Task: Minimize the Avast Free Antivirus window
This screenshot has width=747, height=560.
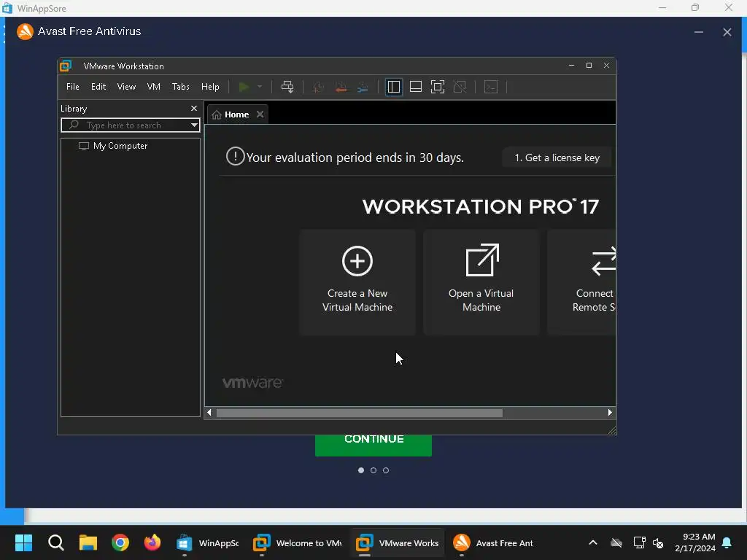Action: tap(698, 32)
